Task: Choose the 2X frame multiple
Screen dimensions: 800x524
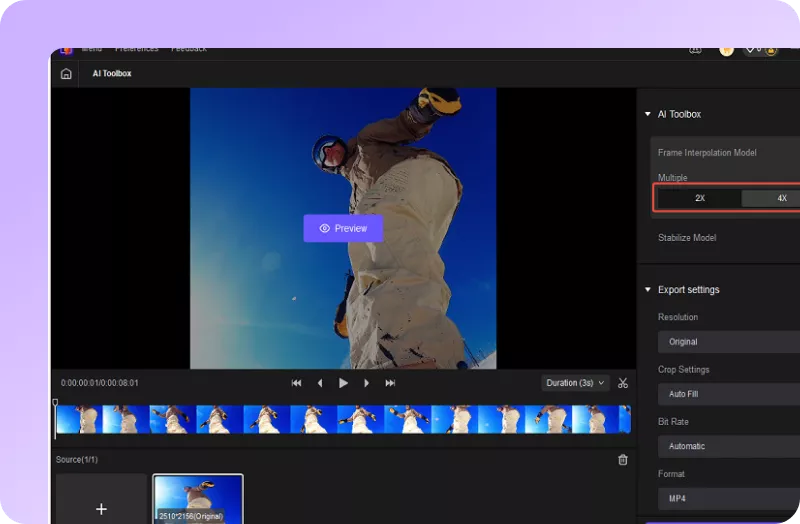Action: coord(699,198)
